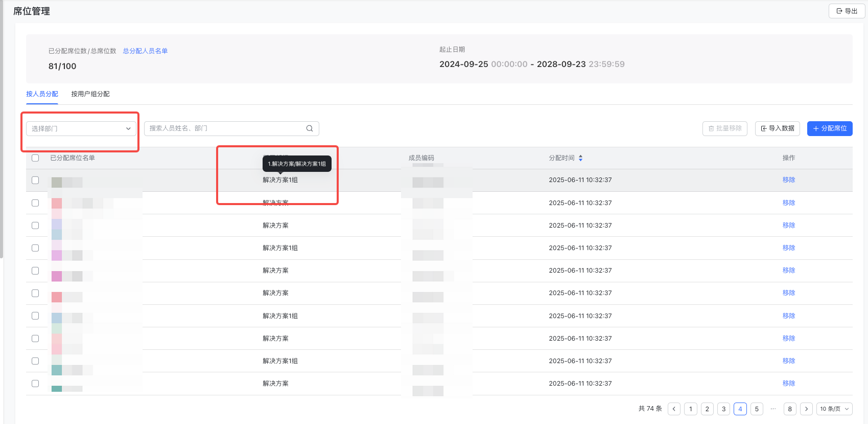868x424 pixels.
Task: Select current page 4
Action: [x=740, y=409]
